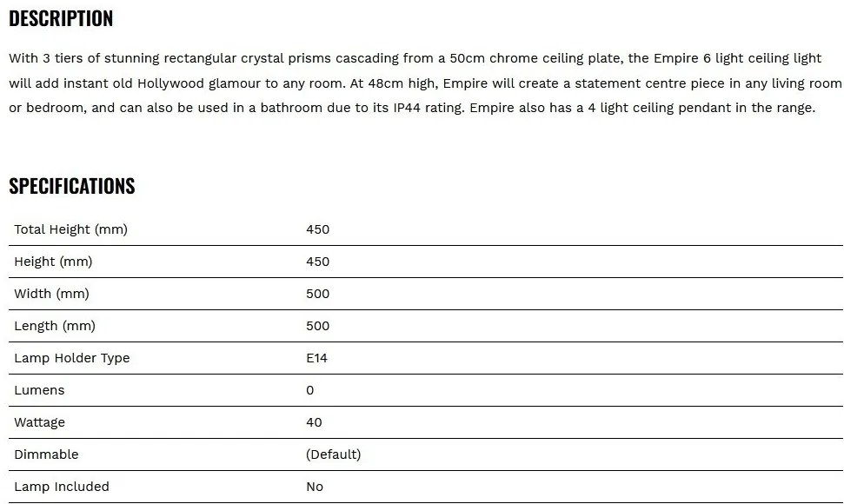Select the Length (mm) row label
Image resolution: width=844 pixels, height=504 pixels.
(x=55, y=326)
